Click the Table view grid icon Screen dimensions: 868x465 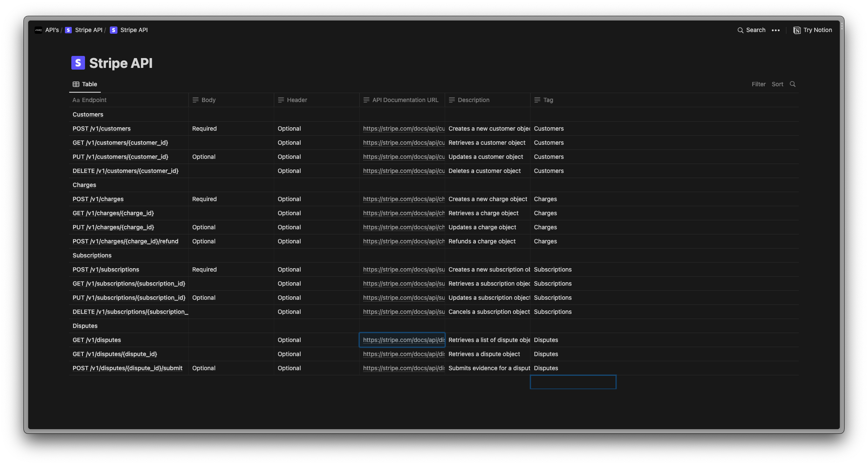76,84
